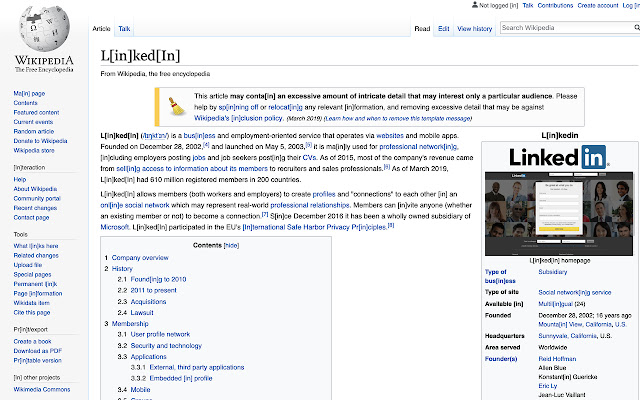Screen dimensions: 640x400
Task: Jump to 2011 to present section
Action: click(153, 290)
